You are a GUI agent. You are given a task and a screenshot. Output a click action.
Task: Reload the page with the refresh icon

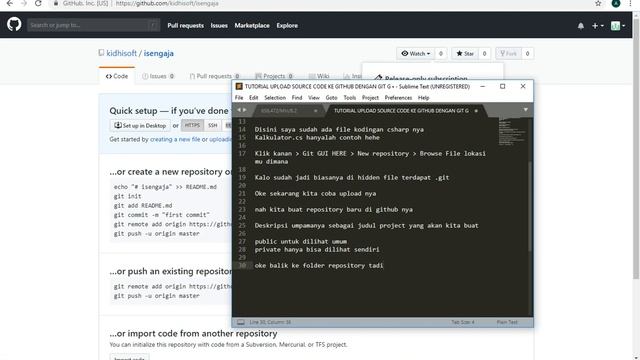[x=38, y=3]
